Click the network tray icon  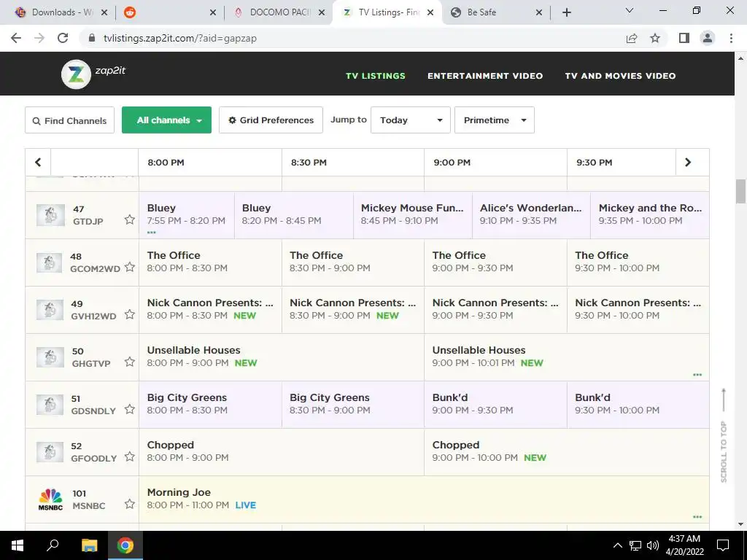coord(635,545)
